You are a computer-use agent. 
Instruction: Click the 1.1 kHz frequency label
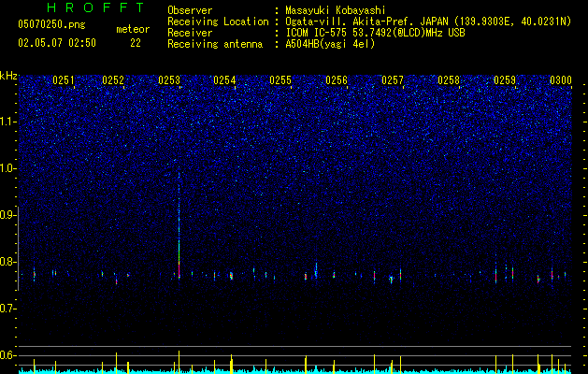click(8, 122)
